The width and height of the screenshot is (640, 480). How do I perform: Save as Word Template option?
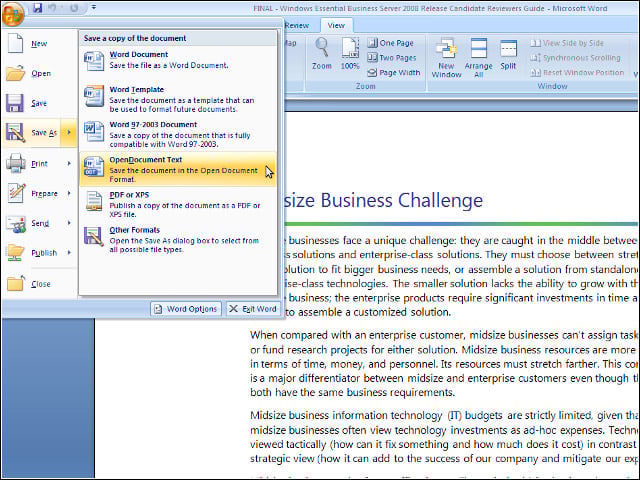coord(178,99)
